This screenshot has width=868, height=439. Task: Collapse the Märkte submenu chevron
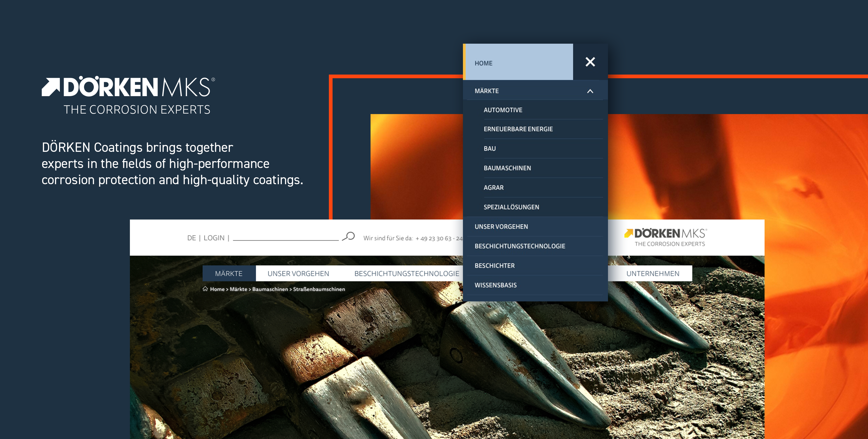[x=590, y=91]
